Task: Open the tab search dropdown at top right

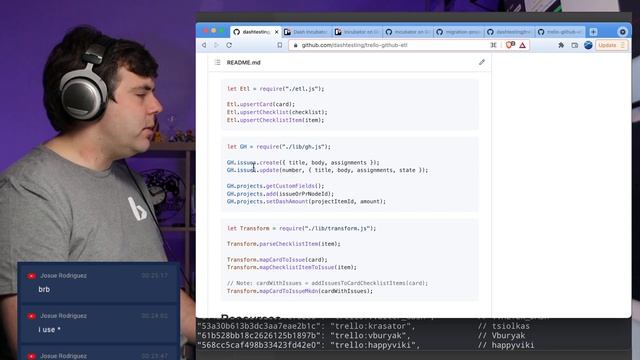Action: 622,32
